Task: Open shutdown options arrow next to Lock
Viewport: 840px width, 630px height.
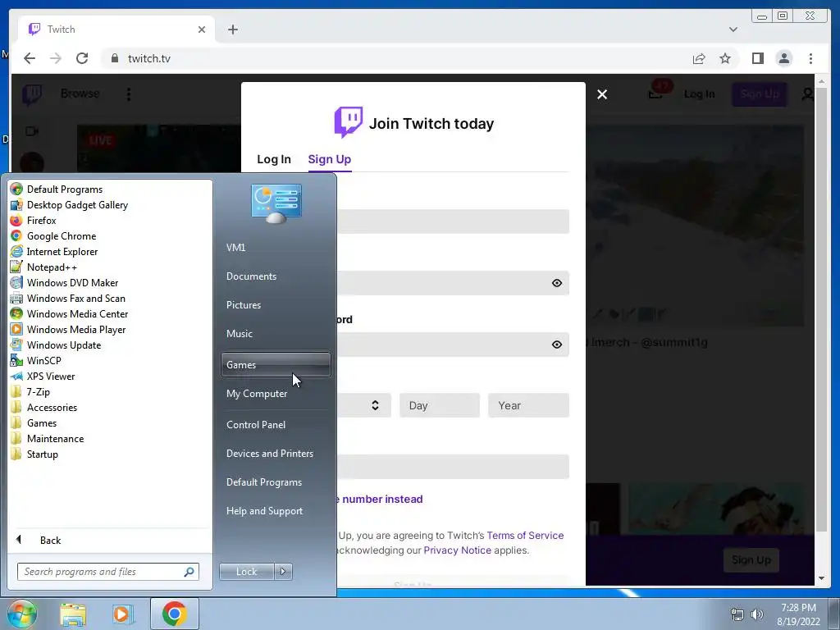Action: coord(283,572)
